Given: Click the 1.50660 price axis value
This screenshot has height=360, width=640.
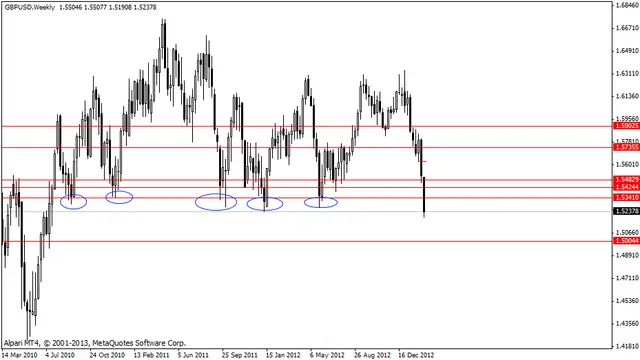Looking at the screenshot, I should pyautogui.click(x=627, y=233).
